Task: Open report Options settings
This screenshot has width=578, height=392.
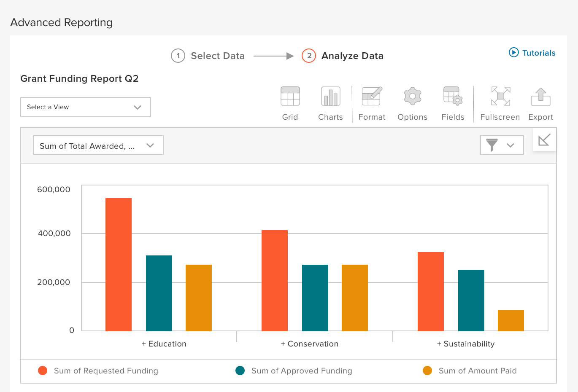Action: [x=412, y=101]
